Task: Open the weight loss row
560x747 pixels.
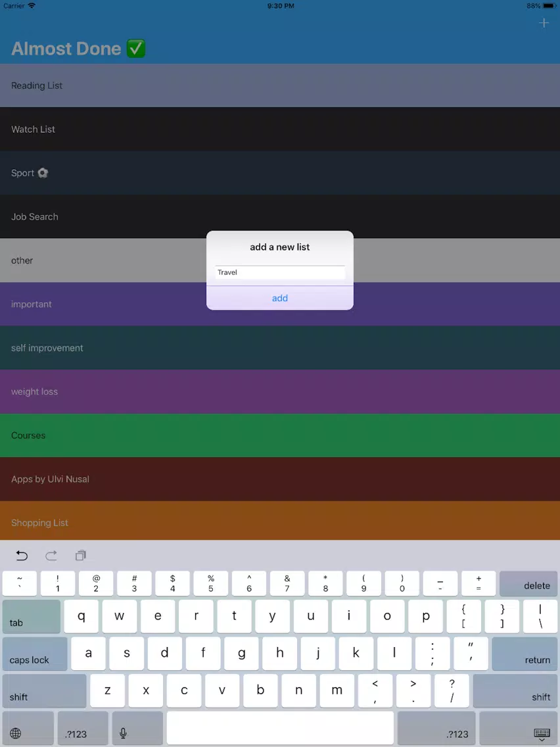Action: point(280,392)
